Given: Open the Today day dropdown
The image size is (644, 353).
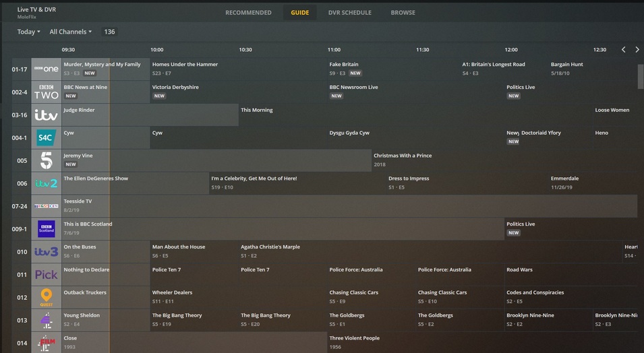Looking at the screenshot, I should [28, 32].
